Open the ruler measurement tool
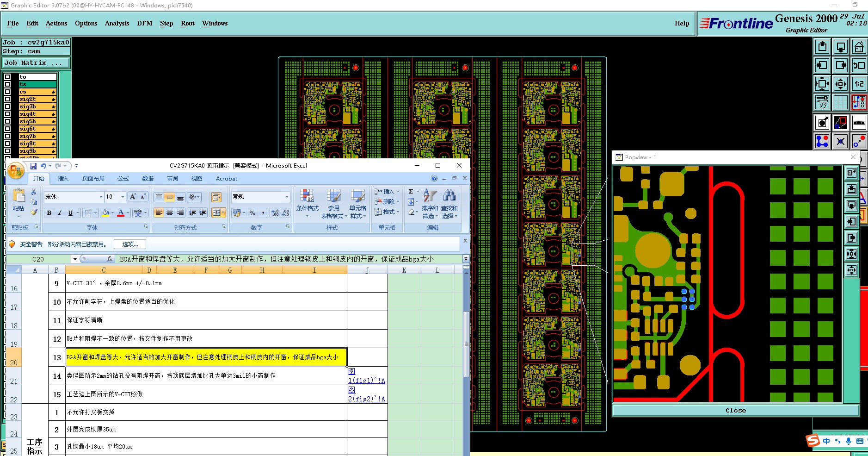This screenshot has height=456, width=868. tap(859, 123)
